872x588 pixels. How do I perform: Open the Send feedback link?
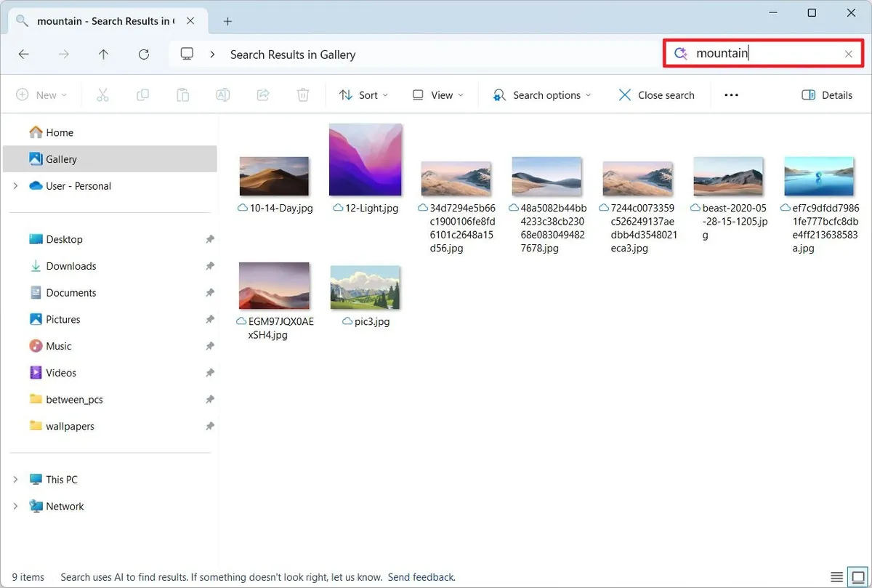point(421,576)
